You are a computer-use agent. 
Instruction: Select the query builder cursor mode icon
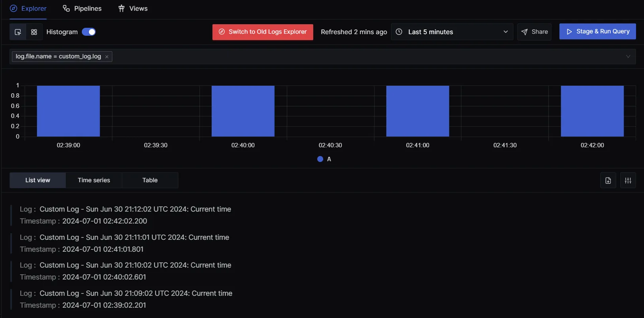coord(18,32)
